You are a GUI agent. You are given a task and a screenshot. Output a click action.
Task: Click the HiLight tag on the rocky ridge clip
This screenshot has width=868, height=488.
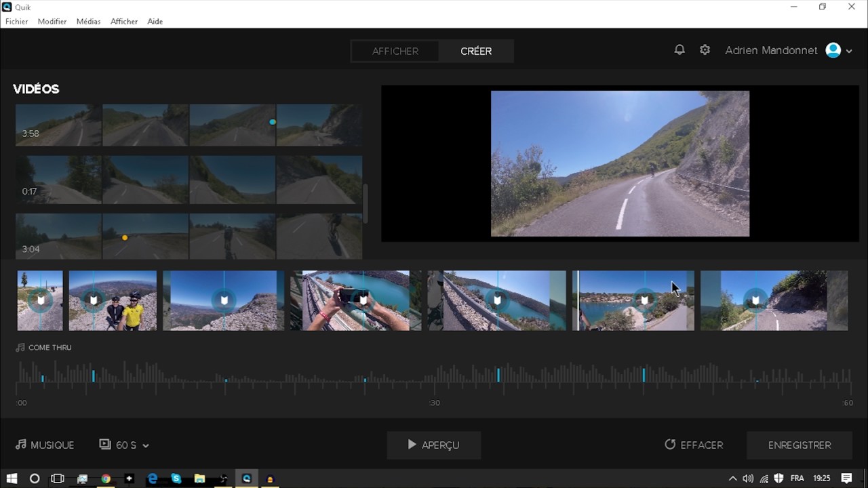[224, 300]
